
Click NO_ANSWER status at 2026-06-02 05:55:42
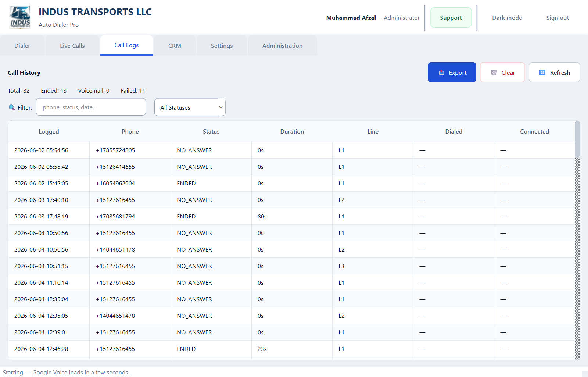point(194,167)
